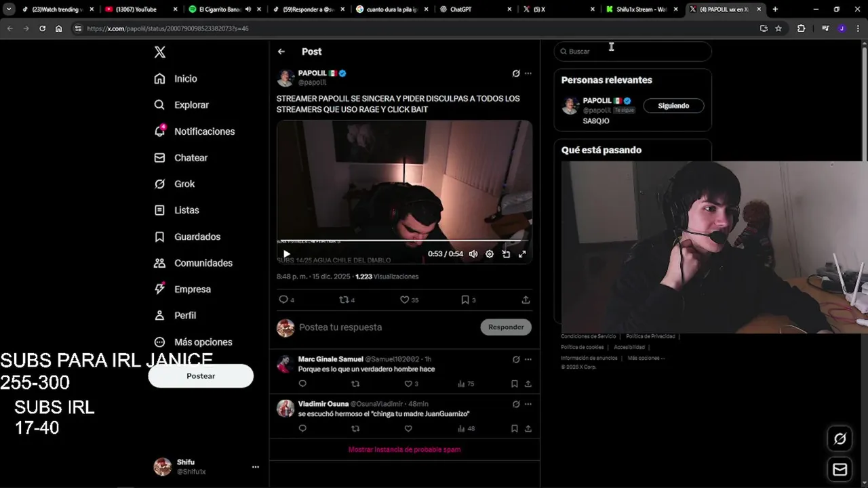Click the Responder button
Viewport: 868px width, 488px height.
point(506,327)
